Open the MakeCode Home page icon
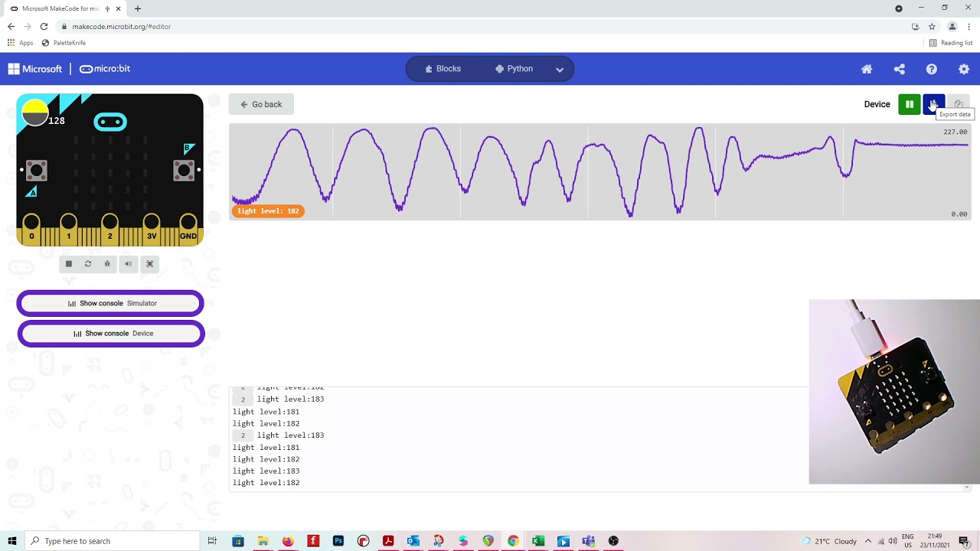This screenshot has width=980, height=551. click(867, 69)
